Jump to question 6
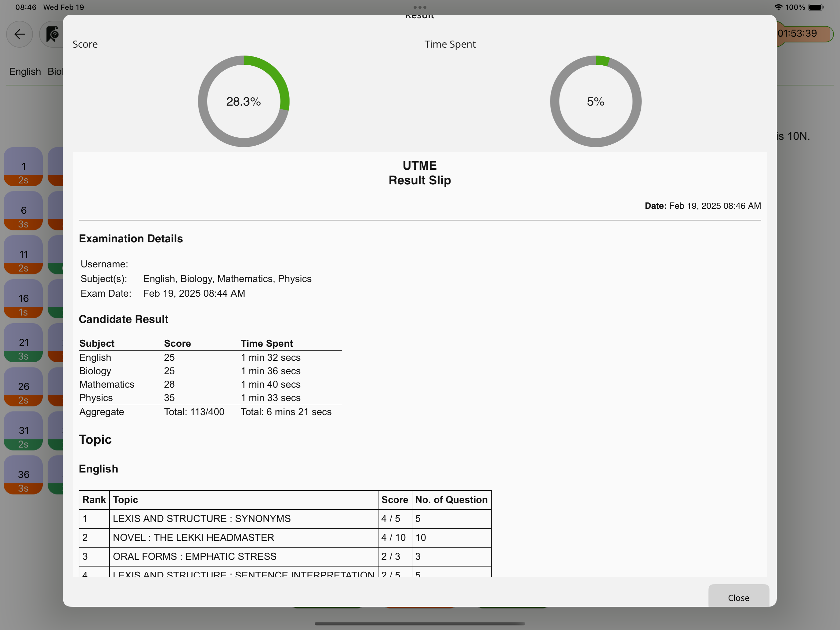This screenshot has height=630, width=840. pyautogui.click(x=24, y=211)
